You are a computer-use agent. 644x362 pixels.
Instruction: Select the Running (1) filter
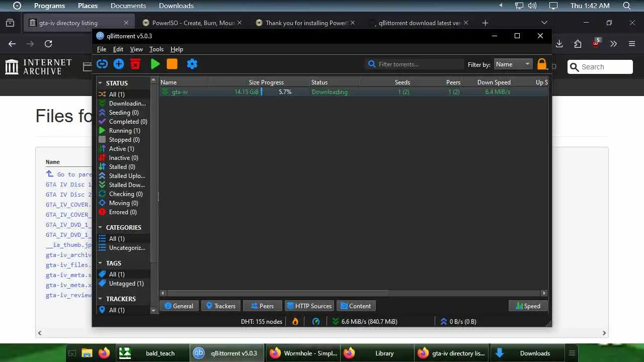click(123, 131)
